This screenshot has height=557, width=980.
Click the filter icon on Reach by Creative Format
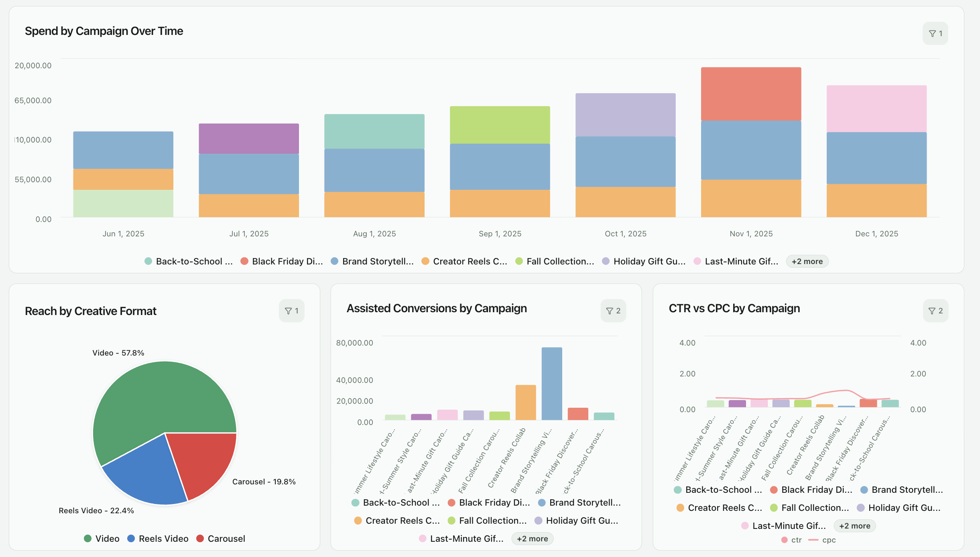(292, 310)
